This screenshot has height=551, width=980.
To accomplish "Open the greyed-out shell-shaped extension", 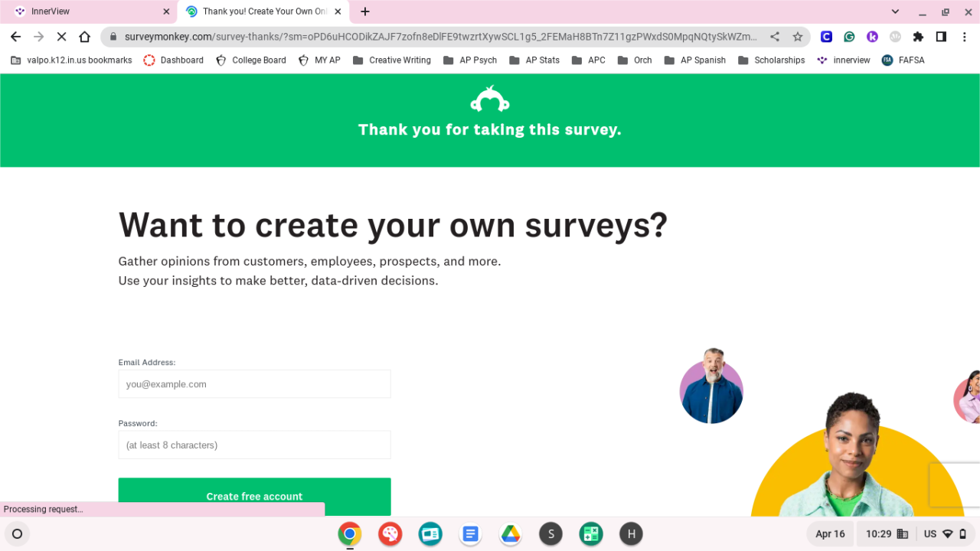I will 895,37.
